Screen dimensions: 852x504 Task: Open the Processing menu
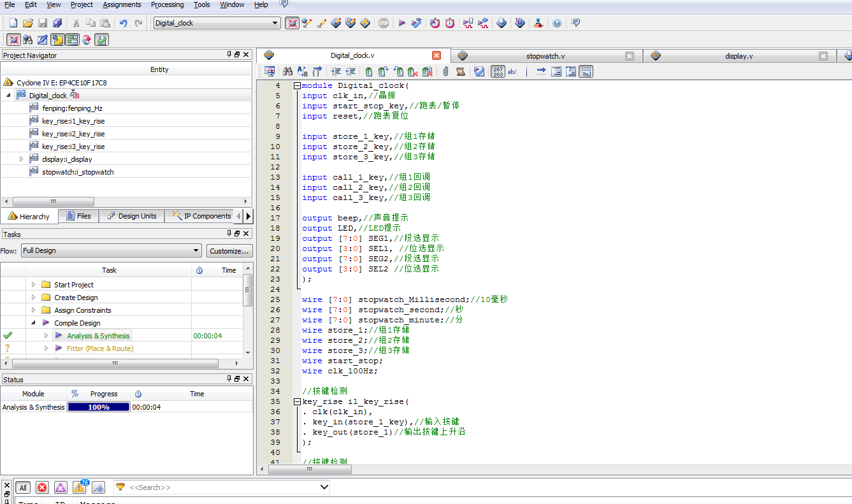click(167, 4)
